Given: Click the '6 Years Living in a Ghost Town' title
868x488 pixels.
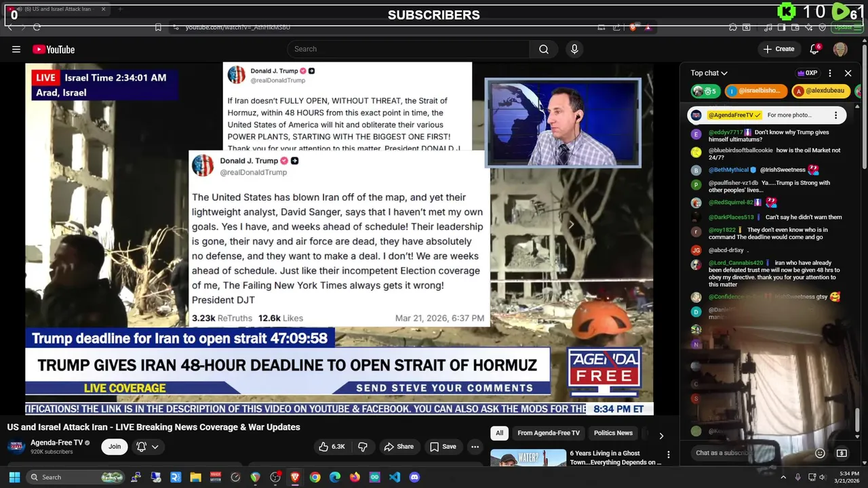Looking at the screenshot, I should click(x=616, y=457).
